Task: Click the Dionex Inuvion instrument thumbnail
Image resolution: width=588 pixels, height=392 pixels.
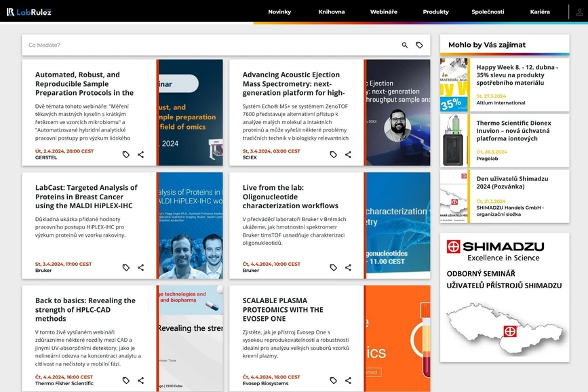Action: [x=454, y=140]
